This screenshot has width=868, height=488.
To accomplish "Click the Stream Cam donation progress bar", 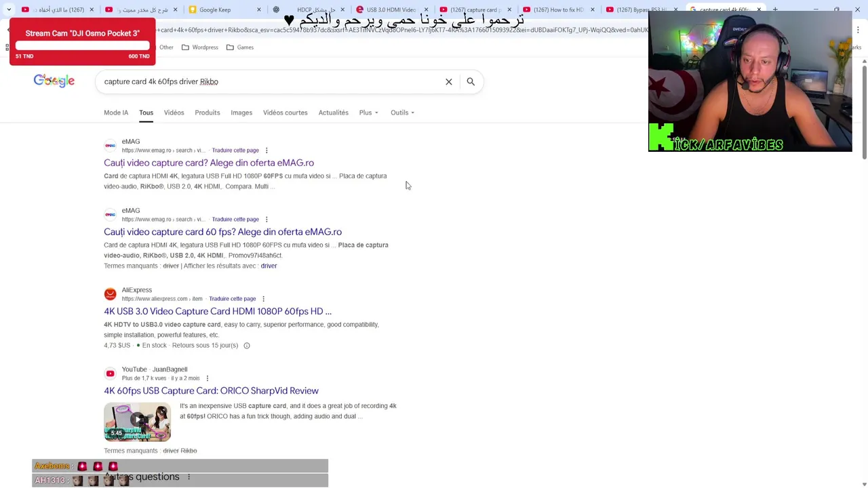I will pyautogui.click(x=83, y=46).
